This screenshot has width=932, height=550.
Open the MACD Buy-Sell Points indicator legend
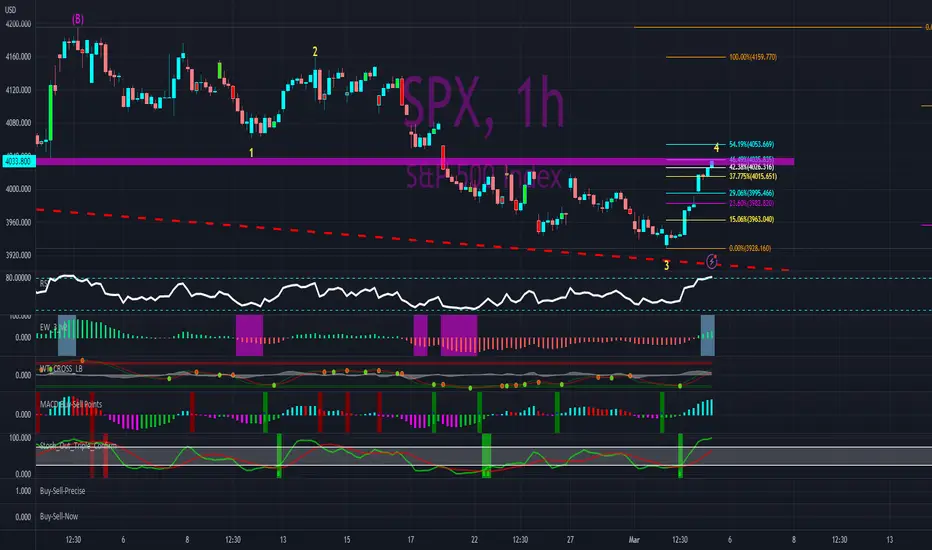pyautogui.click(x=71, y=404)
